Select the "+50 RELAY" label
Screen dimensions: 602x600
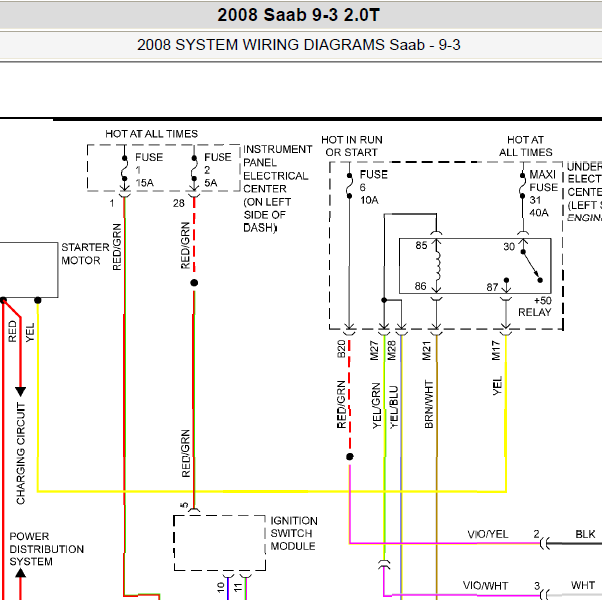coord(534,306)
